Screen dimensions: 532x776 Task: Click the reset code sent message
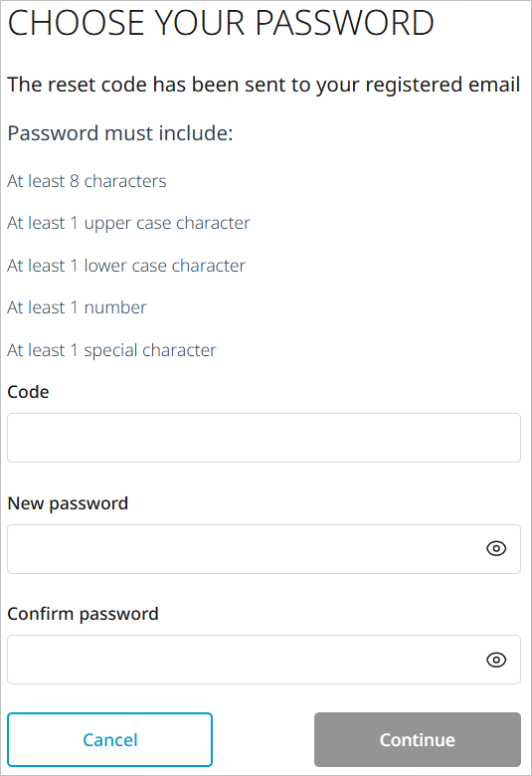pos(264,86)
